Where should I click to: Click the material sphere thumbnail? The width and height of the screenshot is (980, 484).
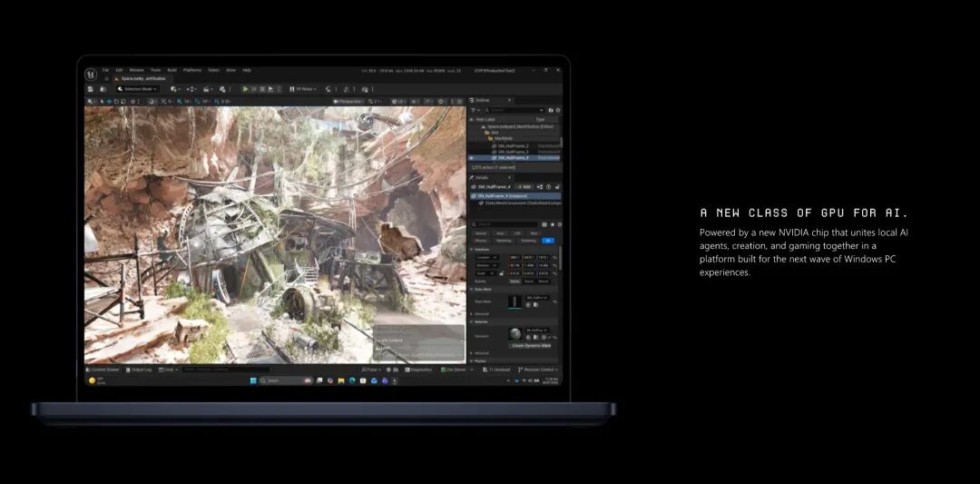[x=515, y=334]
